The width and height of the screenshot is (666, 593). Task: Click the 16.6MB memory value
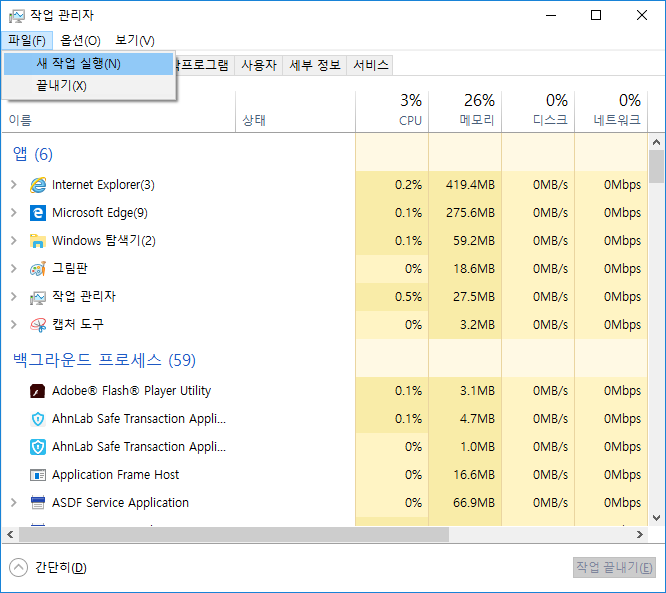[x=474, y=475]
